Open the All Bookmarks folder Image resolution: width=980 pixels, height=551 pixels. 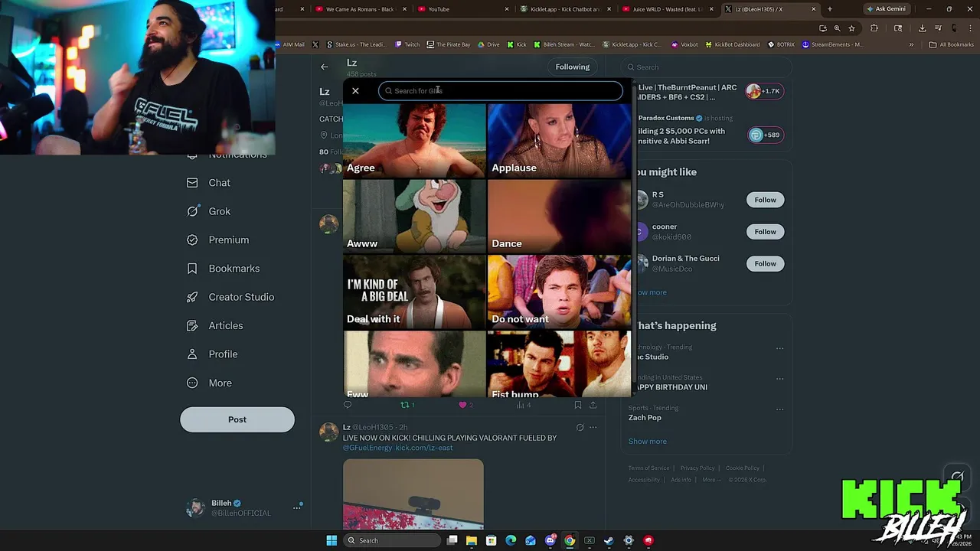tap(951, 44)
